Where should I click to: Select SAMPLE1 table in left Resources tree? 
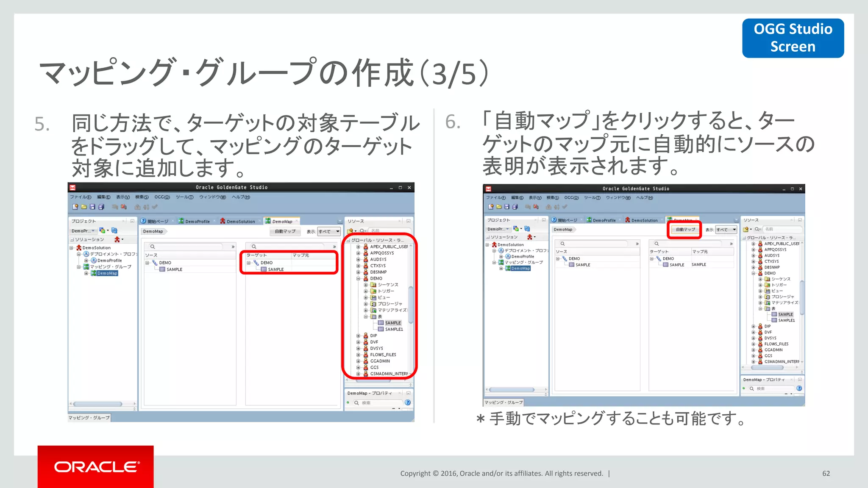pos(394,329)
